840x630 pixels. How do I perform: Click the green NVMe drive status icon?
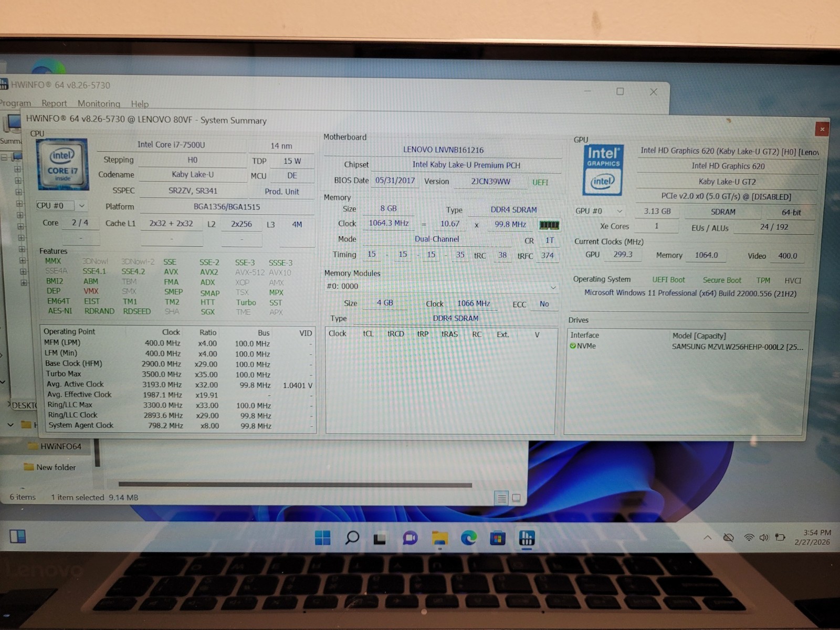(573, 346)
